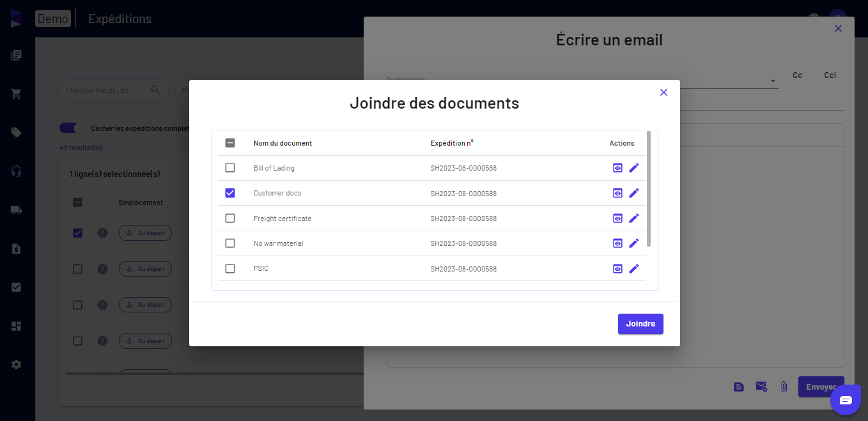
Task: Click the Customer docs document name
Action: click(277, 193)
